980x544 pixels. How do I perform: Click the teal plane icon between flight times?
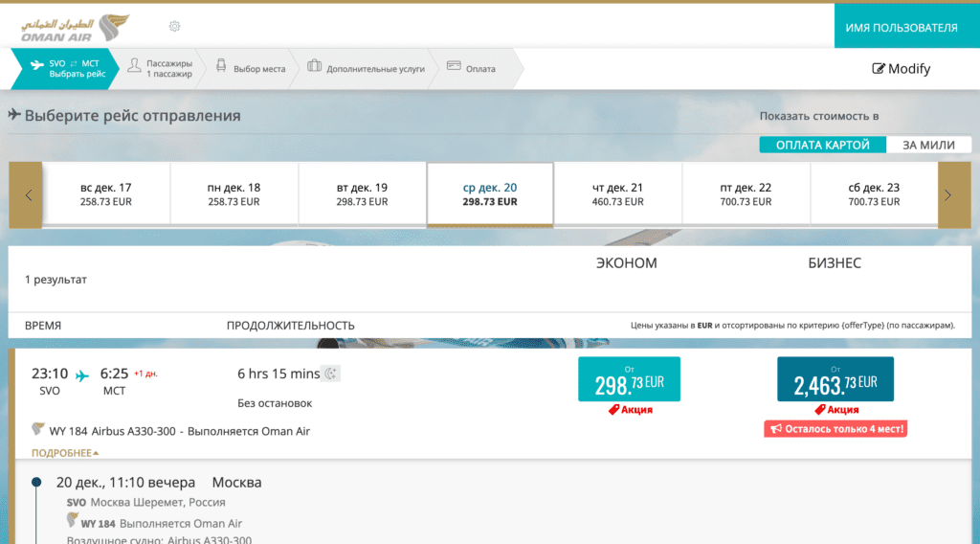pos(82,375)
